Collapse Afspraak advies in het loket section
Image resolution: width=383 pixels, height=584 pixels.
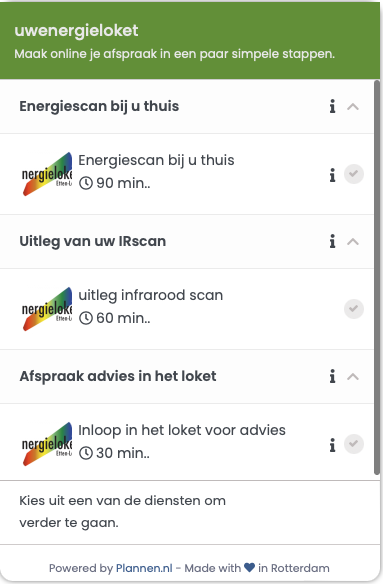tap(353, 377)
